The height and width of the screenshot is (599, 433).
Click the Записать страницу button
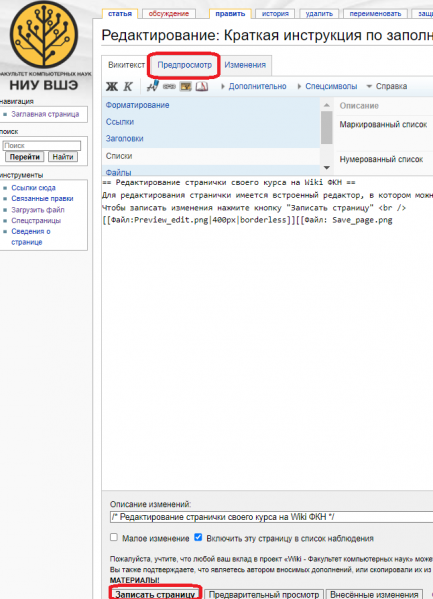[155, 594]
